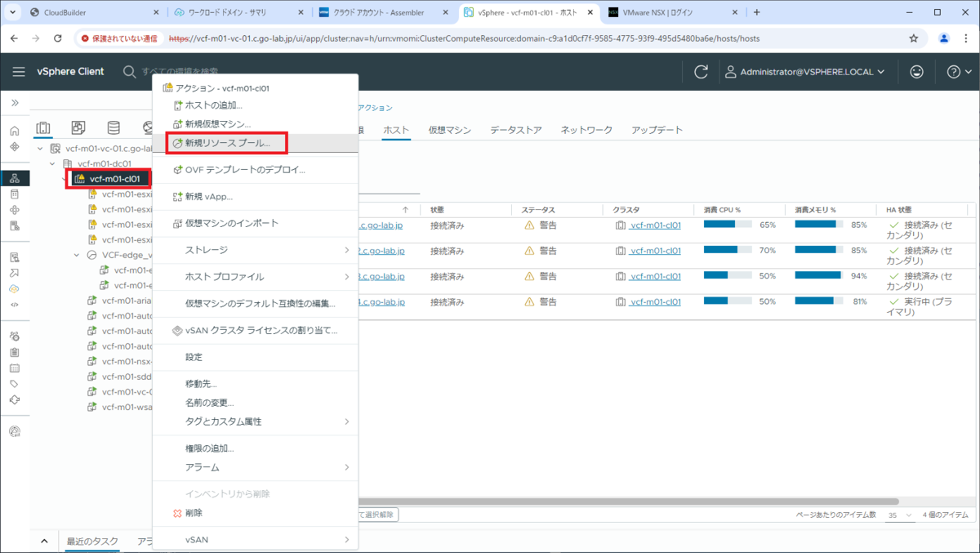This screenshot has height=553, width=980.
Task: Switch to the VMs tab
Action: click(449, 130)
